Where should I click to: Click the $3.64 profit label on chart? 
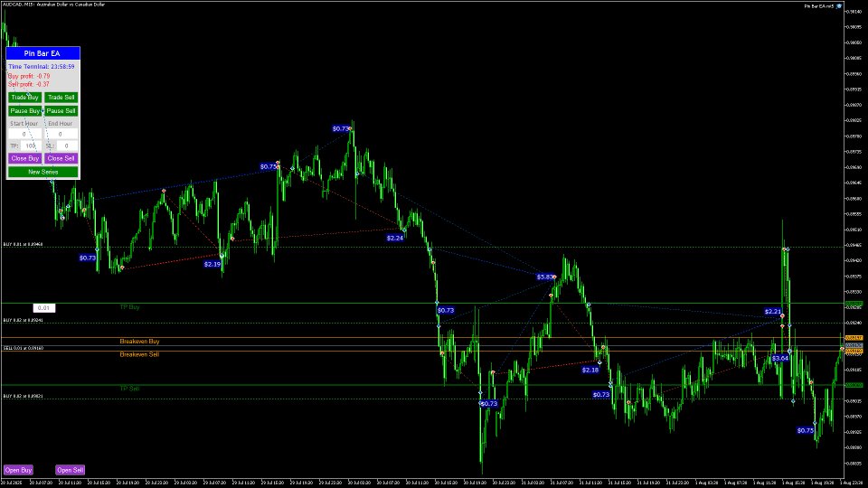click(780, 359)
